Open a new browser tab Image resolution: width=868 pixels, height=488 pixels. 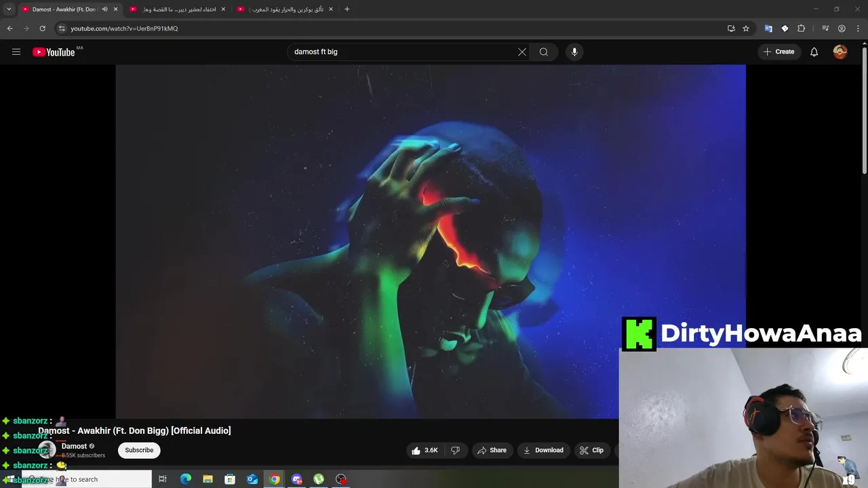pyautogui.click(x=347, y=9)
